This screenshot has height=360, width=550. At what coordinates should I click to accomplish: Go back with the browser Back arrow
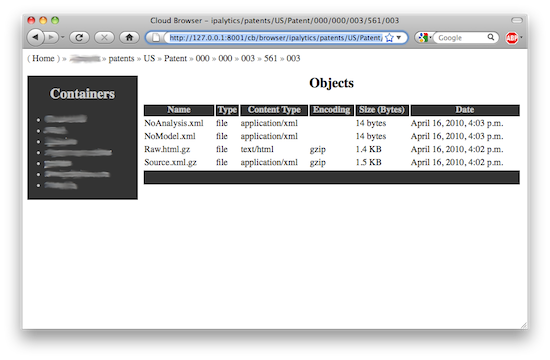point(35,37)
